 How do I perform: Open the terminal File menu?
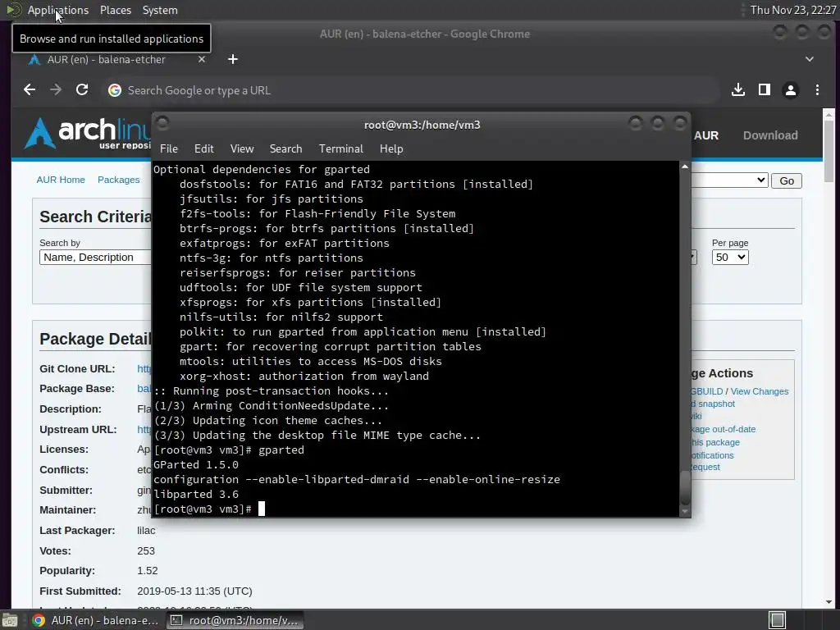pyautogui.click(x=169, y=149)
